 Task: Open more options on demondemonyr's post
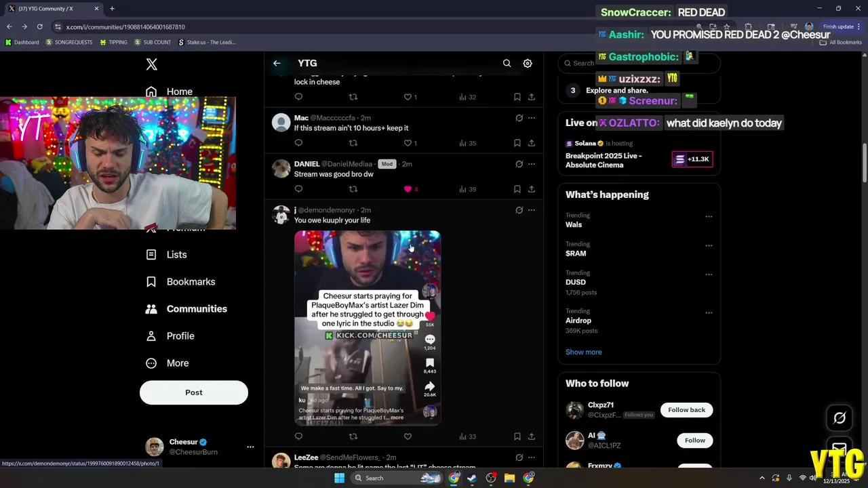pos(532,210)
